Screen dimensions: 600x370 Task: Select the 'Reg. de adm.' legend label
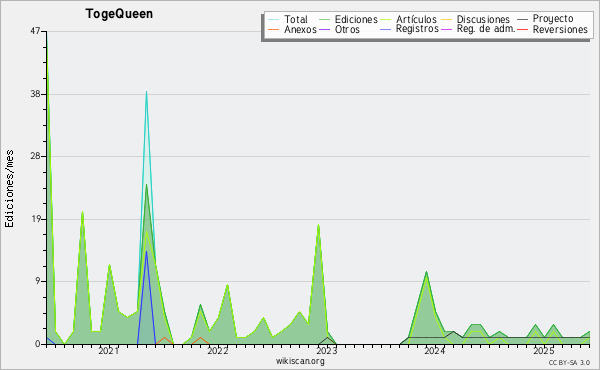(486, 29)
